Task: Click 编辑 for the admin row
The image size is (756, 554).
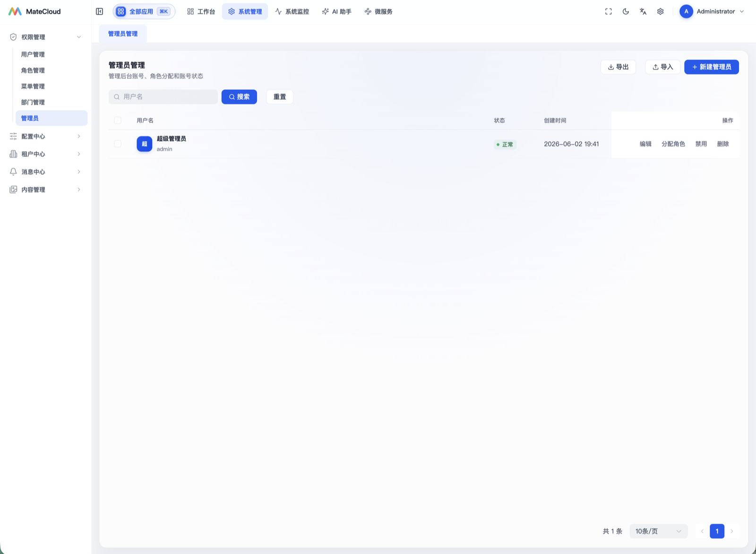Action: point(645,144)
